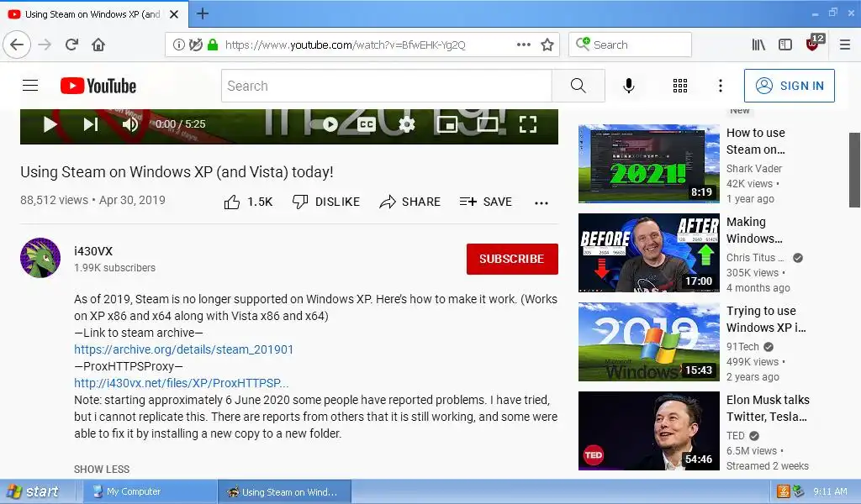This screenshot has height=504, width=861.
Task: Show site information icon in address bar
Action: click(x=178, y=45)
